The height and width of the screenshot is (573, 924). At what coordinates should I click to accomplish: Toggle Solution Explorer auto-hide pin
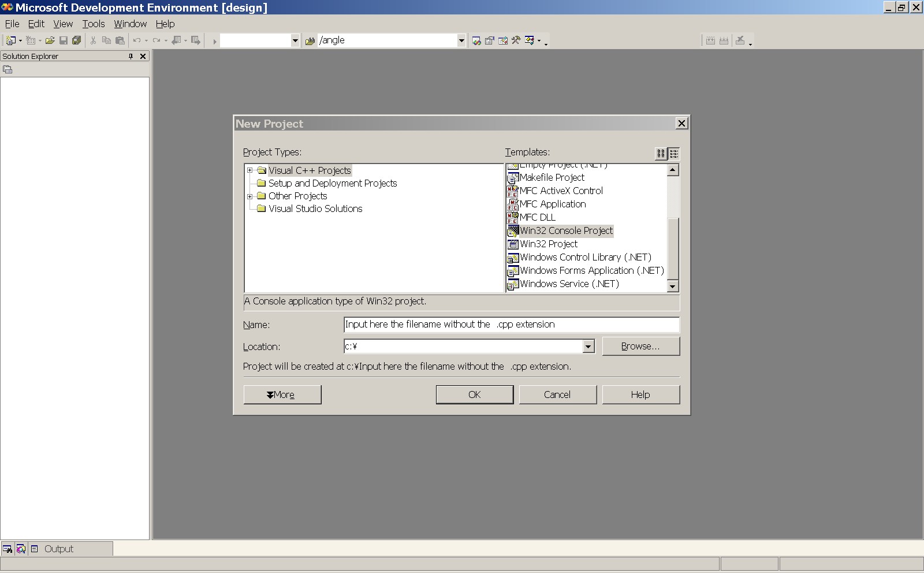(x=131, y=56)
